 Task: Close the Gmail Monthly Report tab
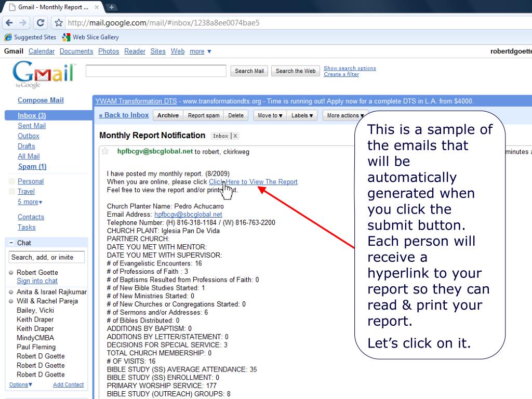coord(97,7)
